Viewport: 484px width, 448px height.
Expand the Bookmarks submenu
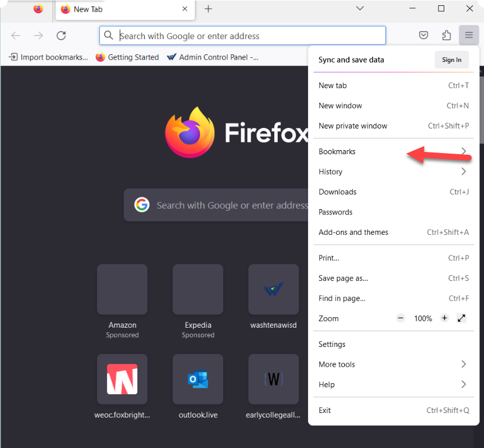[x=393, y=151]
